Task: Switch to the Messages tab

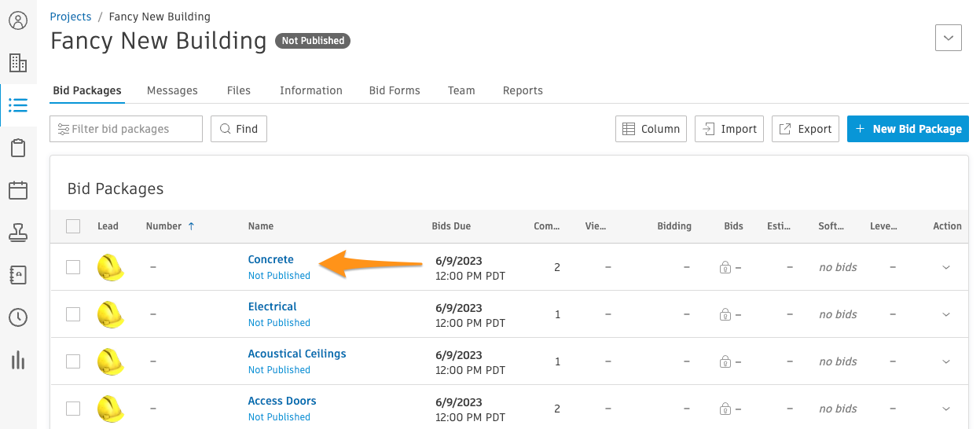Action: tap(172, 90)
